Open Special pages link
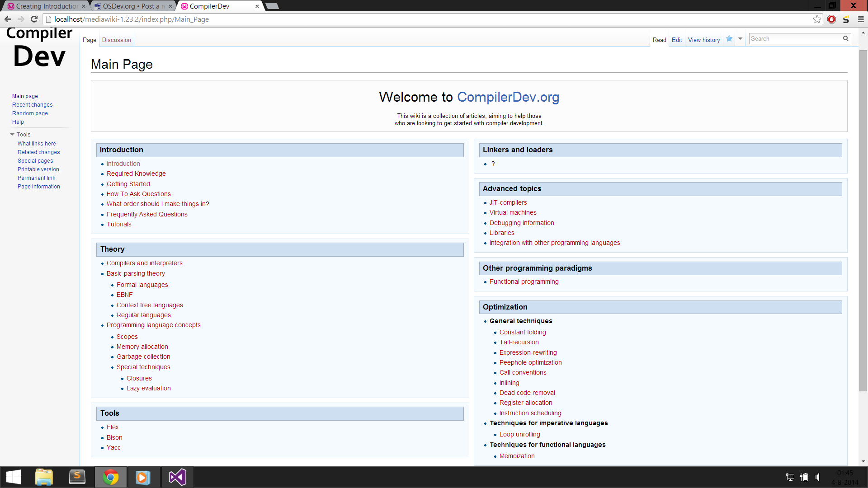 [x=35, y=161]
